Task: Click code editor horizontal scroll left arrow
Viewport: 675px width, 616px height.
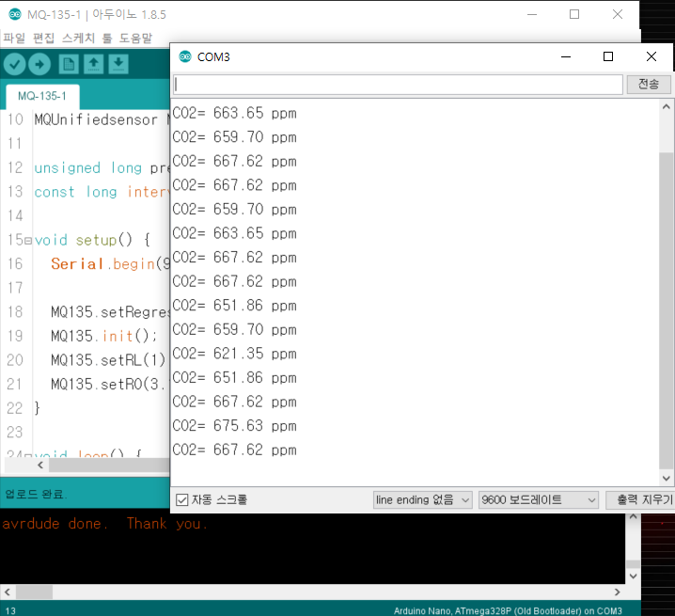Action: pos(40,465)
